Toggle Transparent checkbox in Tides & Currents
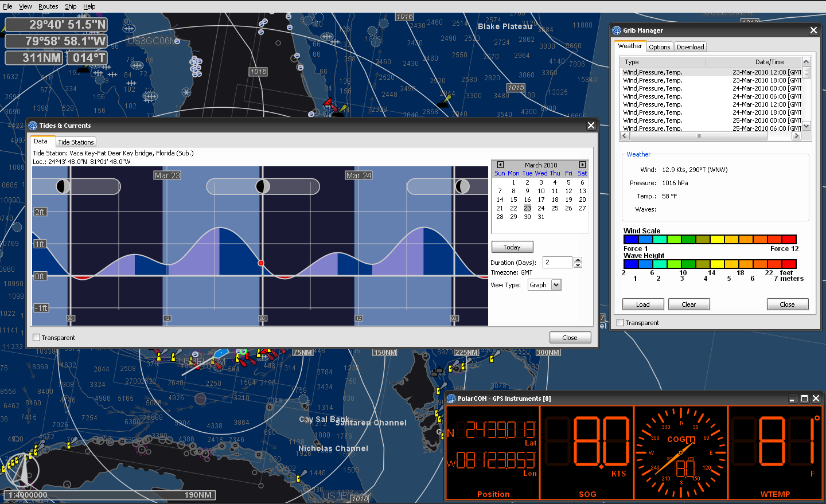 (x=37, y=338)
